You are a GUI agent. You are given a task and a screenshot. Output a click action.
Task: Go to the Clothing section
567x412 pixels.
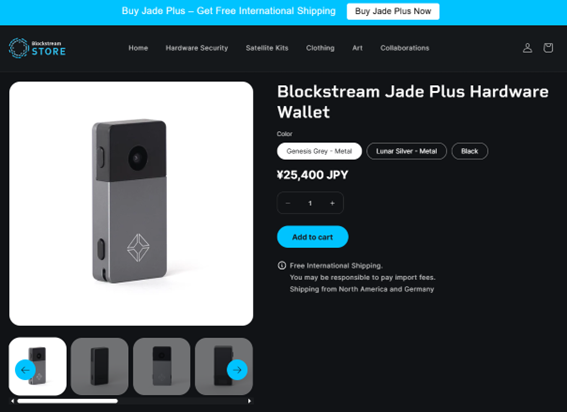(320, 48)
